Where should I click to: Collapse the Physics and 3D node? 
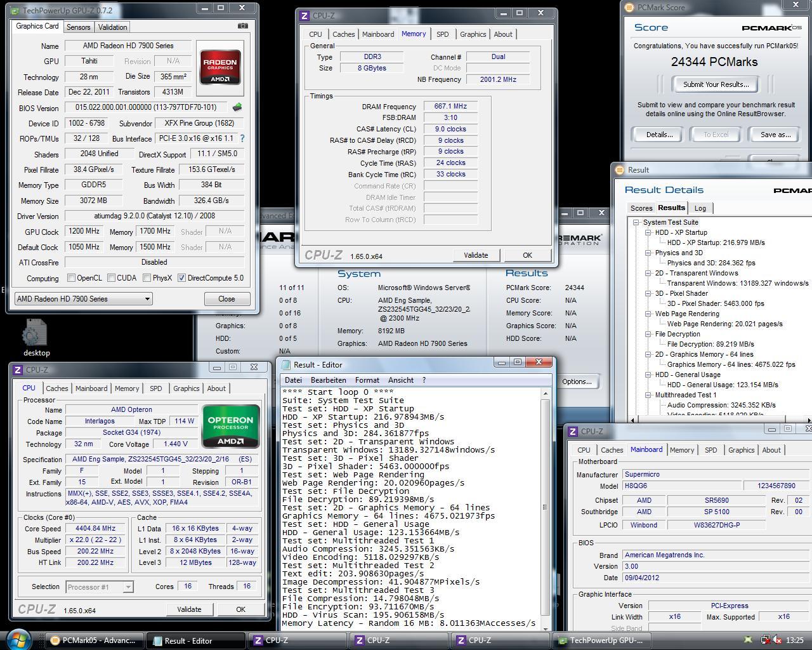(x=648, y=253)
